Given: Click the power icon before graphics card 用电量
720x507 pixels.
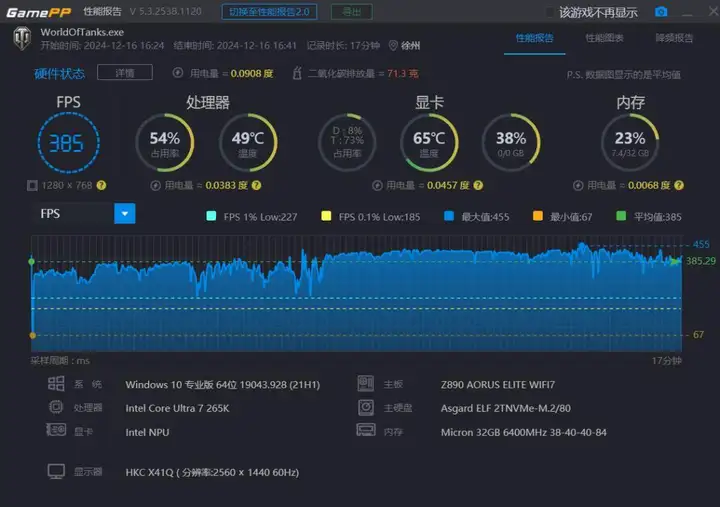Looking at the screenshot, I should tap(377, 186).
